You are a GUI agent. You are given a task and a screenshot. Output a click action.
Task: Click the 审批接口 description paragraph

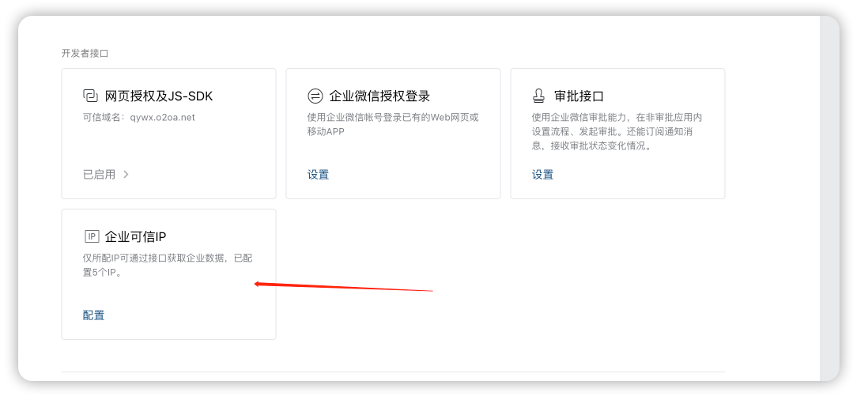[617, 131]
